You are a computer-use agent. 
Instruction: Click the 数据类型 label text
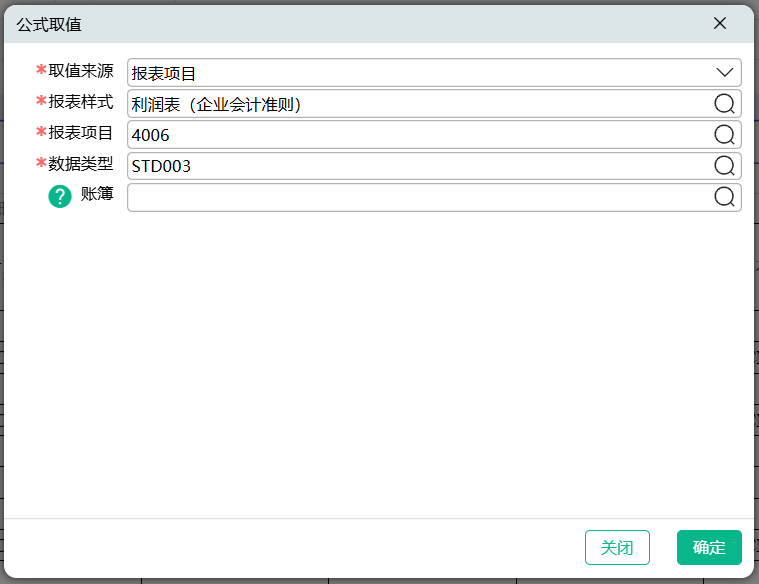[81, 164]
